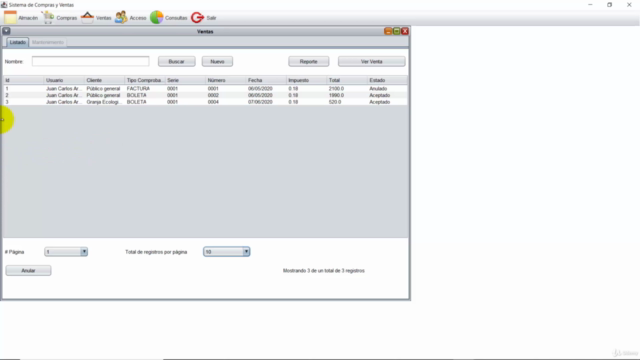Restore down the main application window
The height and width of the screenshot is (360, 640).
coord(609,5)
